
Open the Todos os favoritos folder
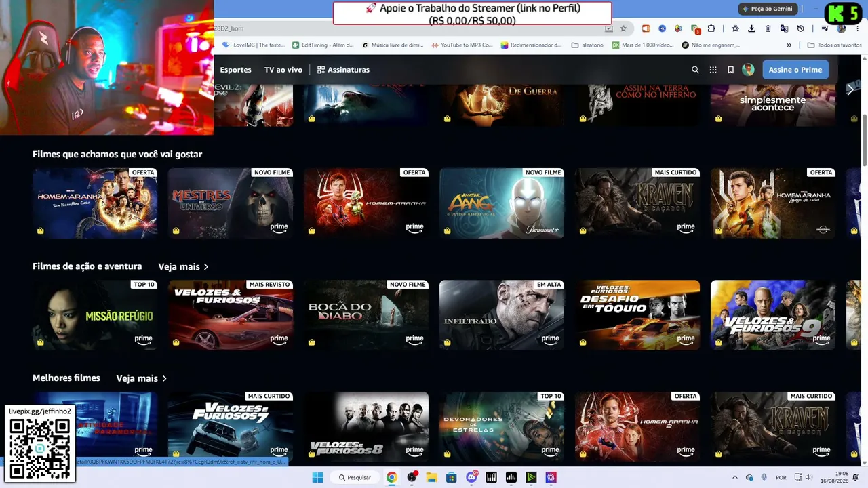coord(834,45)
